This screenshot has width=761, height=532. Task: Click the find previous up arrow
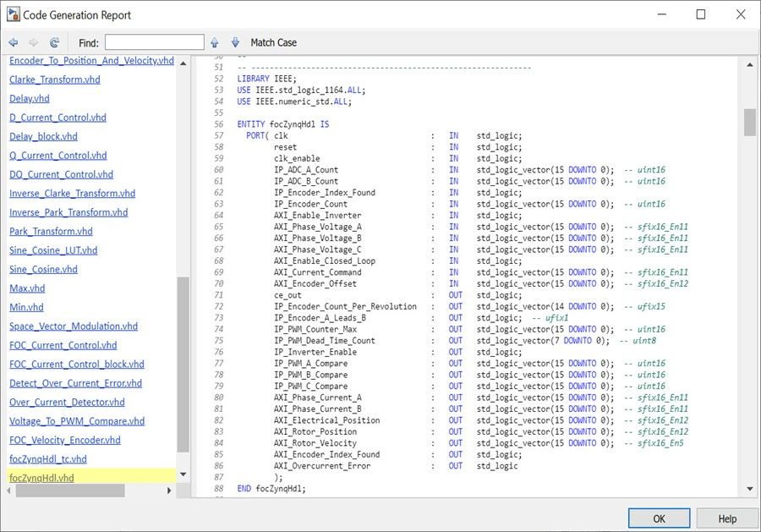215,42
